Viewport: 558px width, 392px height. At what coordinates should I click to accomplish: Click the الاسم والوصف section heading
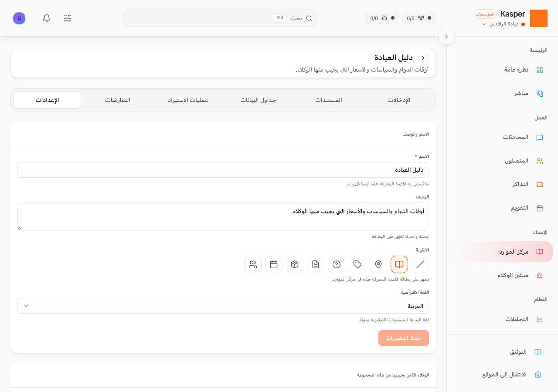coord(416,134)
